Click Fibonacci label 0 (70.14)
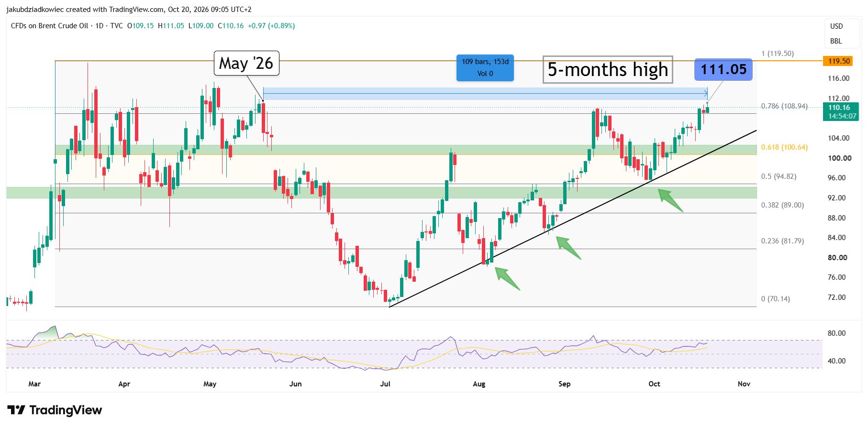Screen dimensions: 868x428 click(776, 299)
